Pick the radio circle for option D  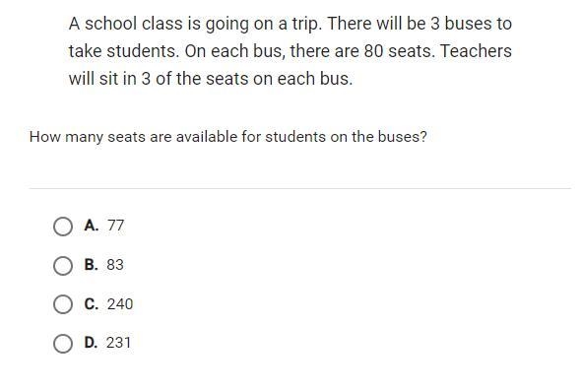click(x=63, y=344)
